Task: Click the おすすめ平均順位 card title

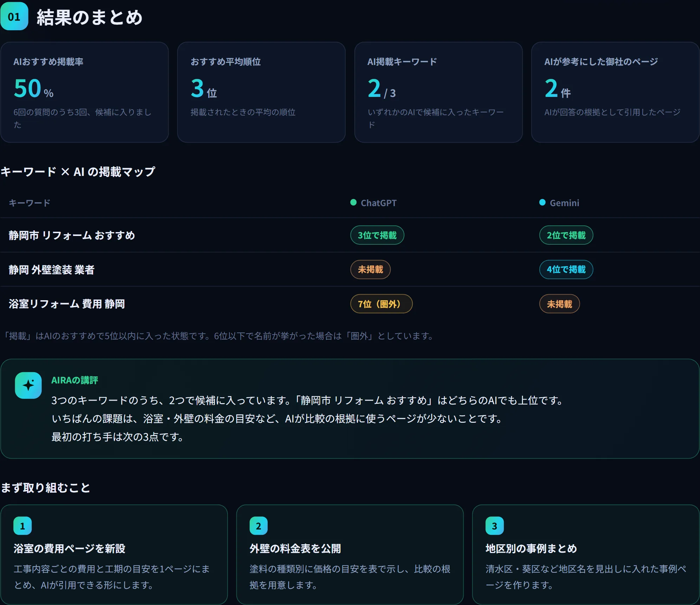Action: [x=225, y=62]
